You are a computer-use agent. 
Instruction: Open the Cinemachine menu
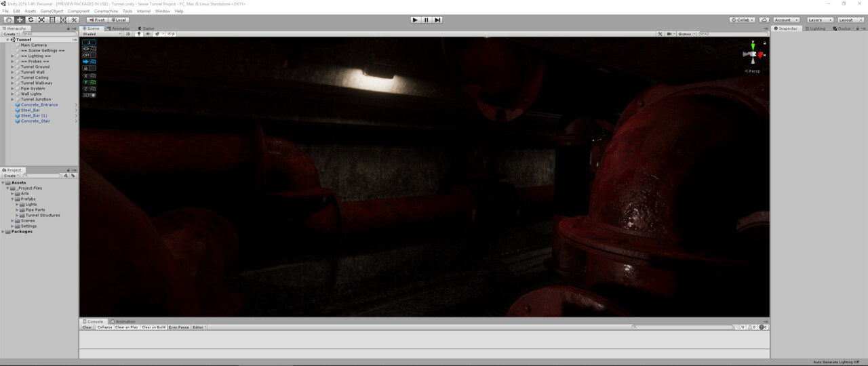[106, 11]
